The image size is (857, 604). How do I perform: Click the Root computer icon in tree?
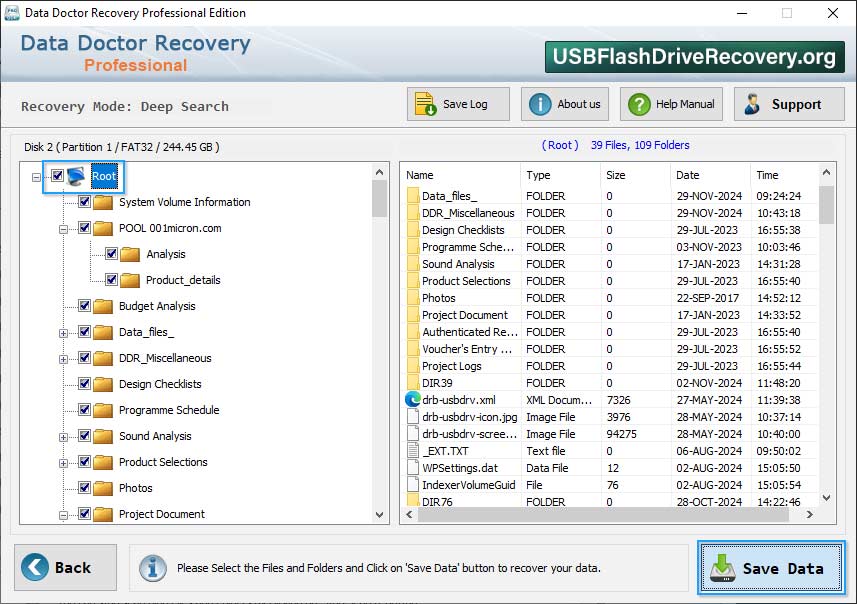[77, 176]
